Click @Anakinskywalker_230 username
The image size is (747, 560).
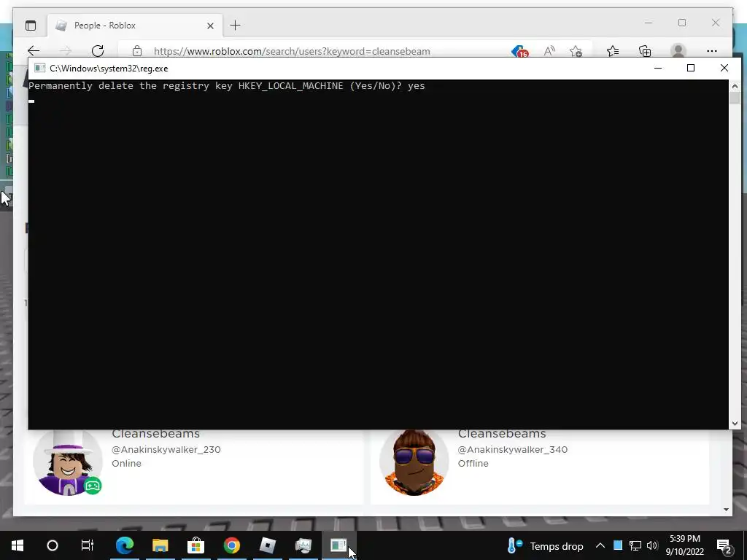click(x=166, y=449)
